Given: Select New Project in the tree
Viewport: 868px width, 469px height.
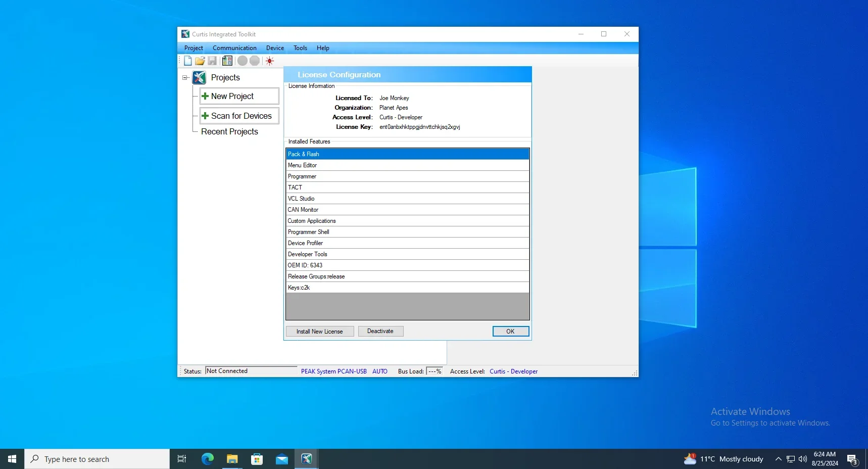Looking at the screenshot, I should point(239,97).
